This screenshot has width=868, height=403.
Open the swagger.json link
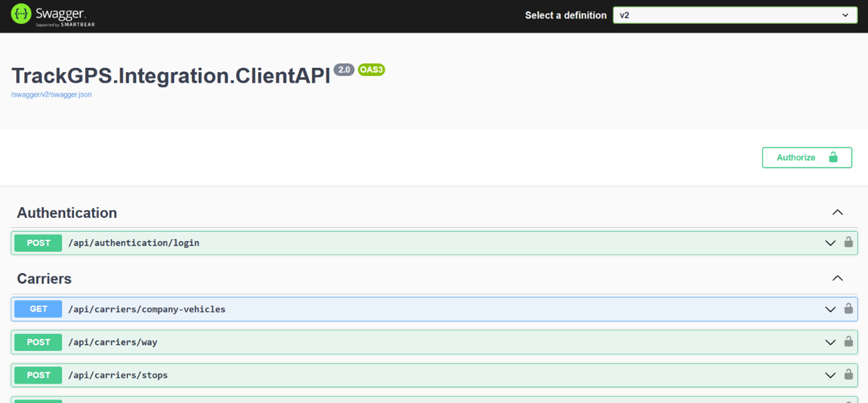point(51,95)
